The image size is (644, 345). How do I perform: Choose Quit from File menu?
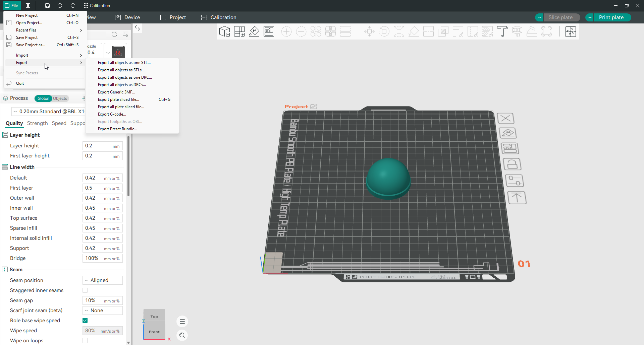tap(45, 83)
